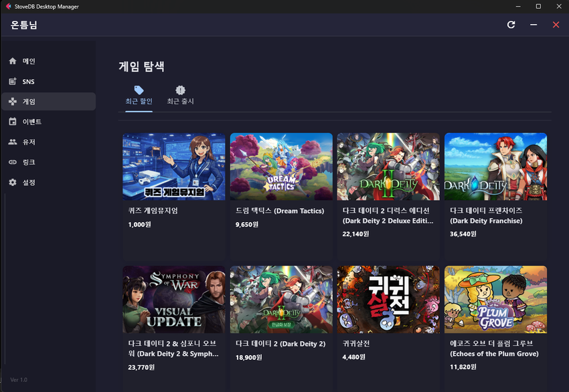Click the 다크 데이티 2 (Dark Deity 2) title

point(280,344)
